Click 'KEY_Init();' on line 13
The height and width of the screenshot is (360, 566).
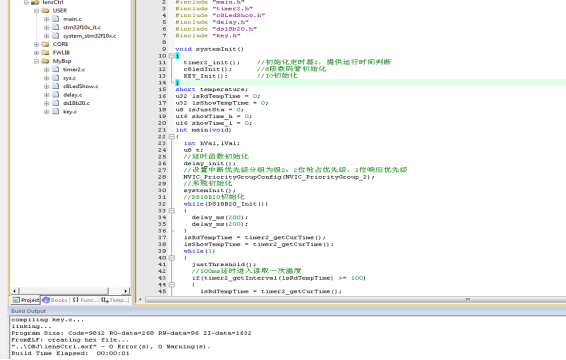pyautogui.click(x=205, y=76)
